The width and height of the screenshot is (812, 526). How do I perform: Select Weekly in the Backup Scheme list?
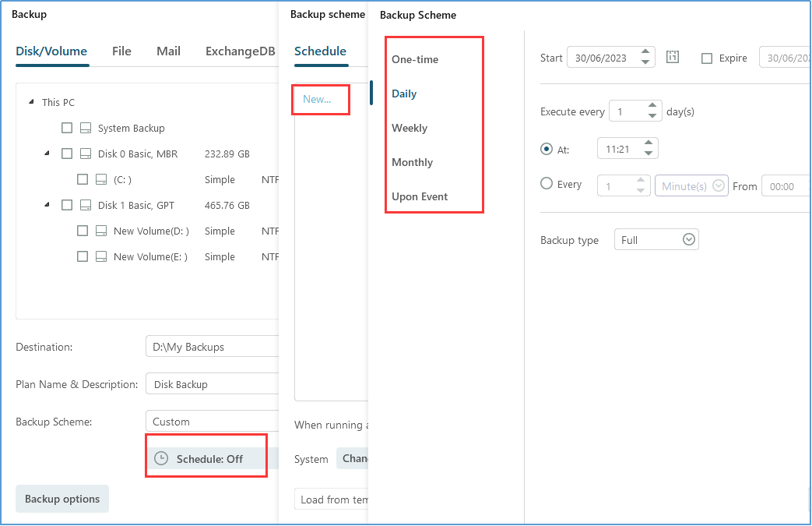point(411,128)
